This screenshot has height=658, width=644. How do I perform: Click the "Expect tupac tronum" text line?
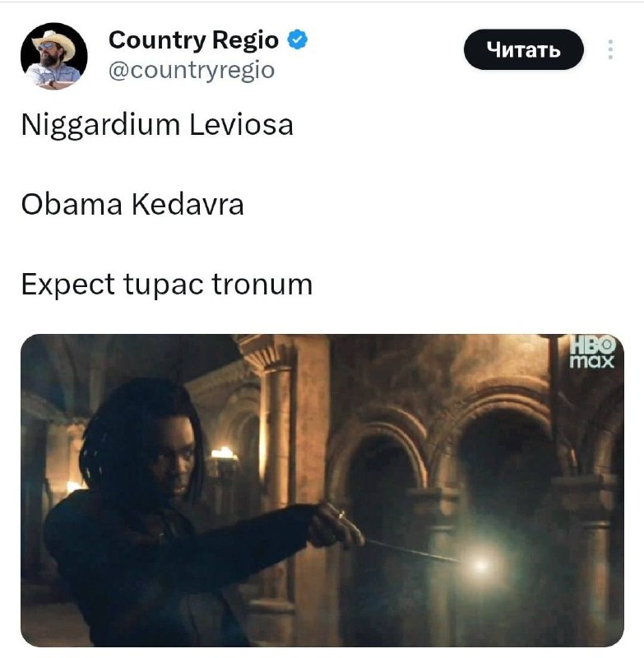(x=167, y=285)
